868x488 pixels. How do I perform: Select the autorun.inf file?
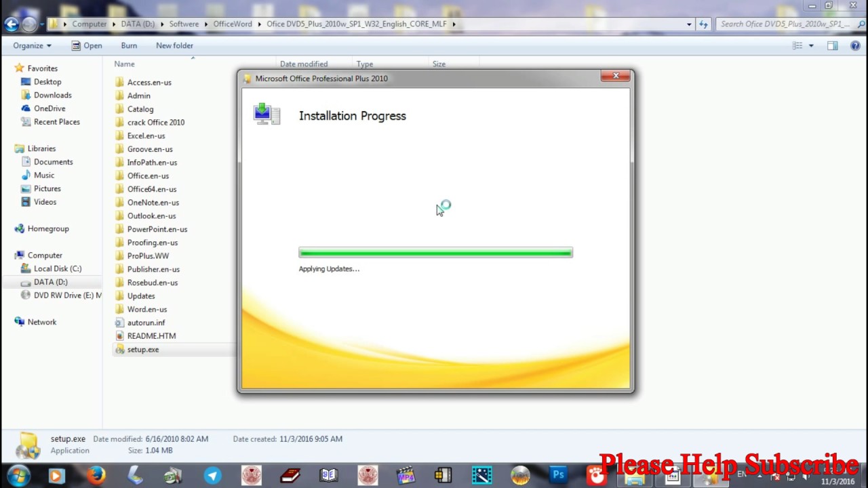coord(146,323)
